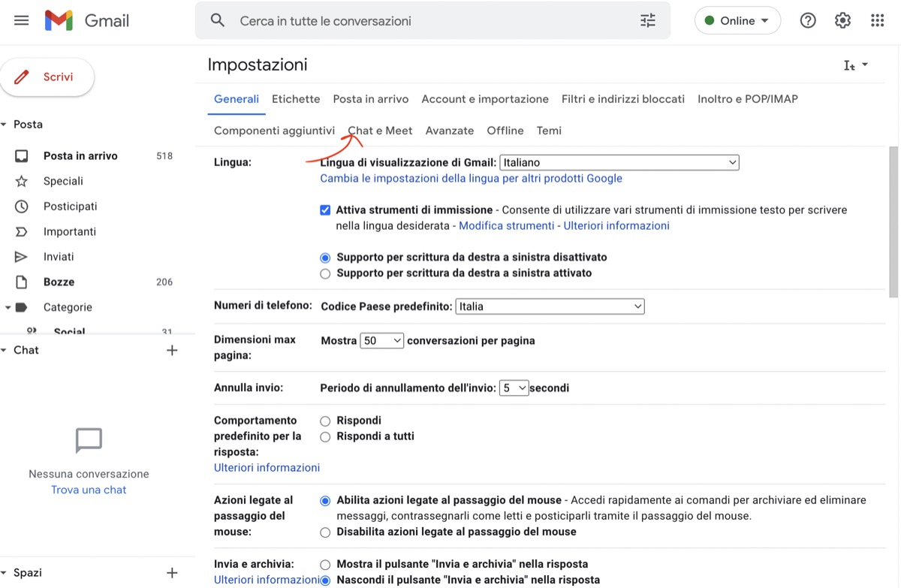This screenshot has width=901, height=588.
Task: Open the Gmail display language dropdown
Action: tap(619, 162)
